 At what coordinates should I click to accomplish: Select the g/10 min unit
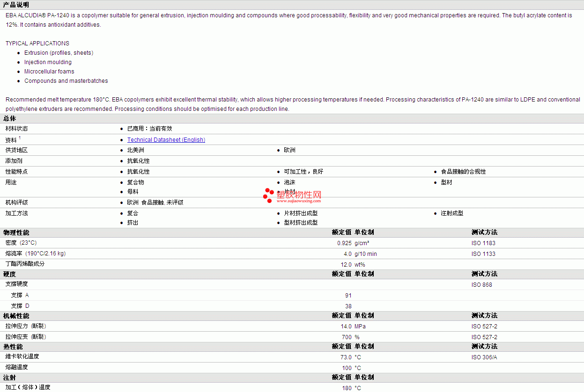coord(365,254)
